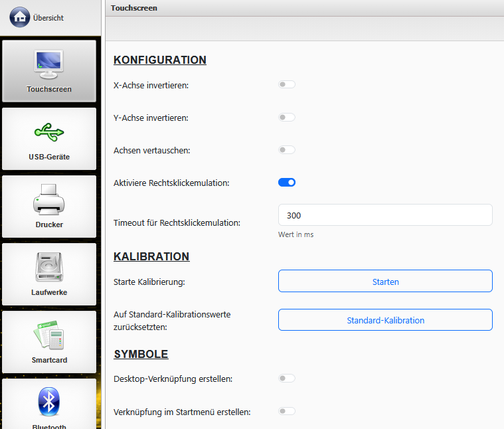Screen dimensions: 504x429
Task: Click the Starten calibration button
Action: [385, 282]
